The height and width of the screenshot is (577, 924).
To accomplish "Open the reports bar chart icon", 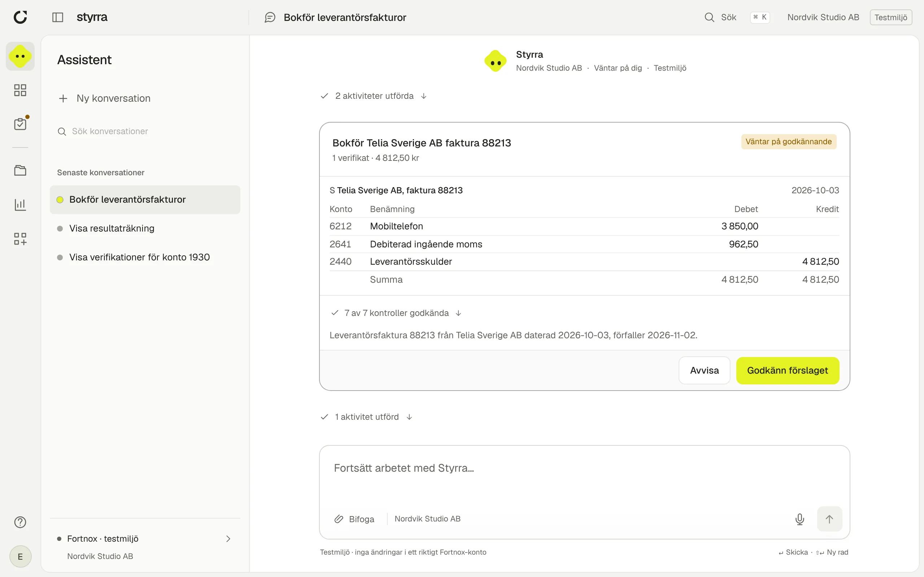I will tap(20, 204).
